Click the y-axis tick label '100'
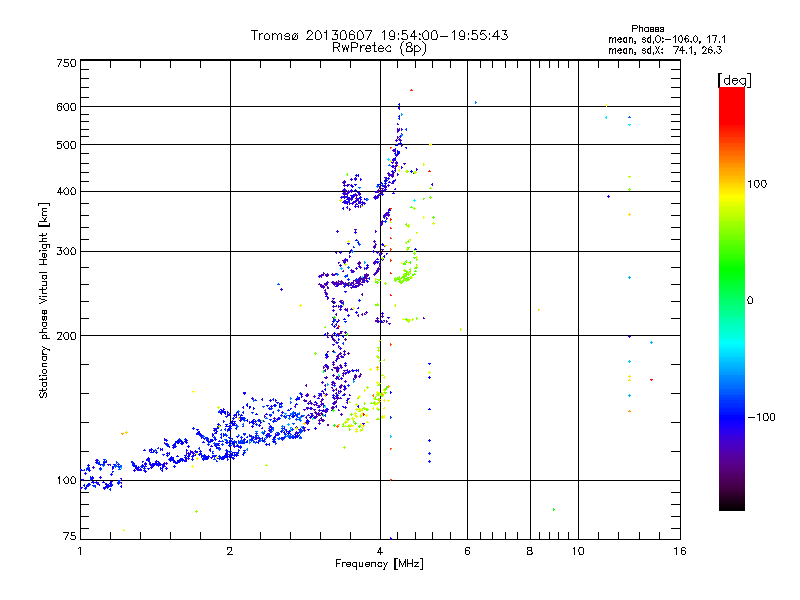 [x=66, y=481]
